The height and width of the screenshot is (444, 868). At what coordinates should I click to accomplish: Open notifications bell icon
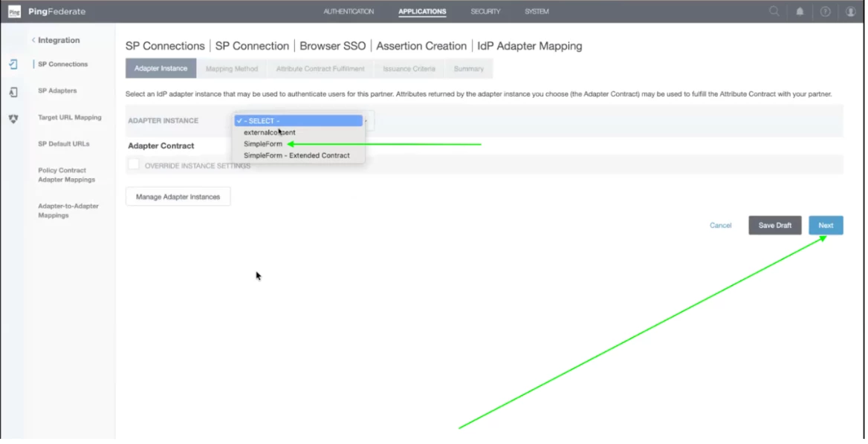pos(800,11)
